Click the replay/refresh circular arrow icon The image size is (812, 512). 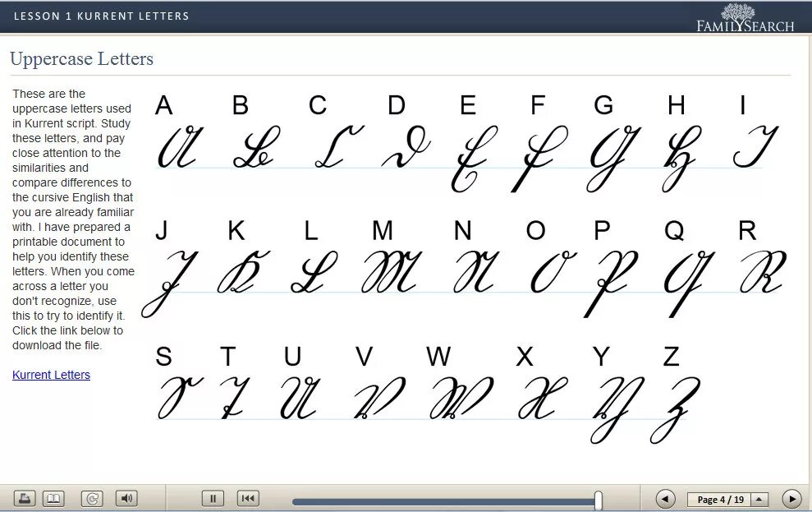click(x=92, y=499)
